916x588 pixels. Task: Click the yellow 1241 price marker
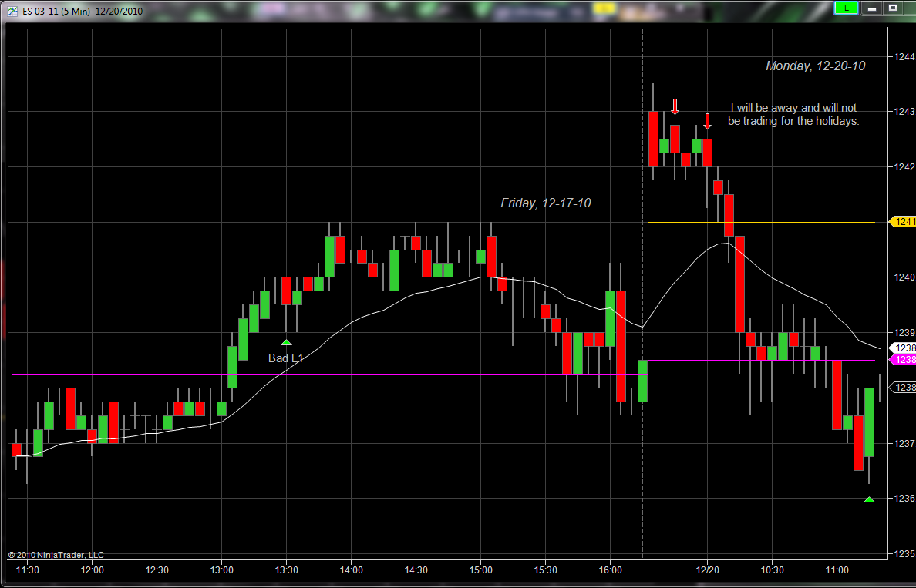pyautogui.click(x=903, y=222)
